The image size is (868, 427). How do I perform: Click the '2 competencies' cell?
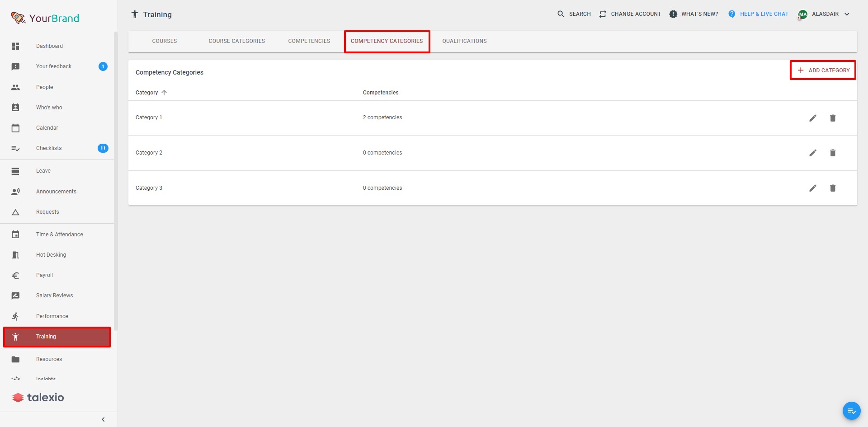point(382,117)
